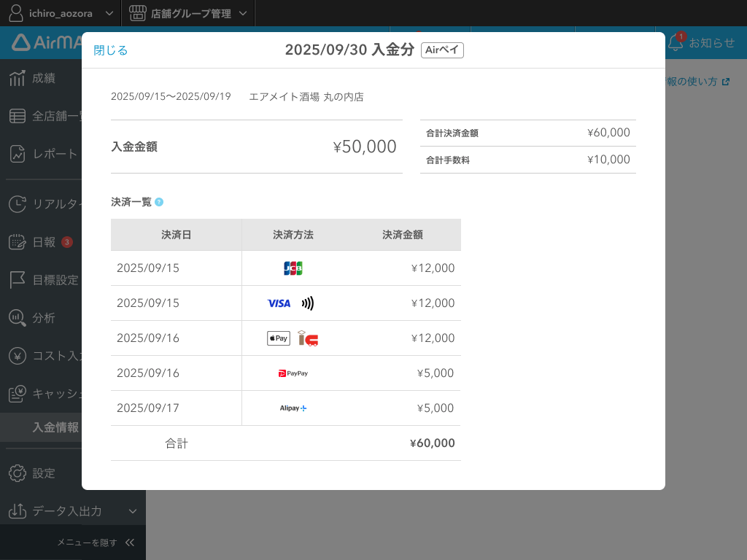Click the Airペイ badge in the header
The width and height of the screenshot is (747, 560).
[442, 50]
